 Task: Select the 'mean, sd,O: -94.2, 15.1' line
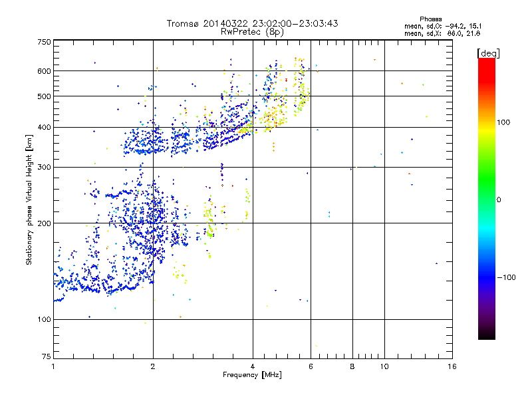tap(443, 26)
